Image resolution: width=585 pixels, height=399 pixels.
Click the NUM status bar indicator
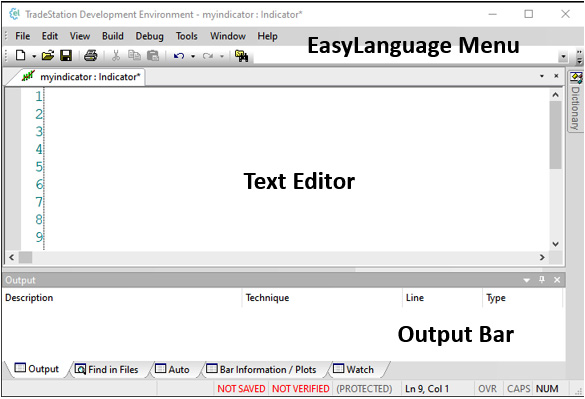tap(547, 389)
